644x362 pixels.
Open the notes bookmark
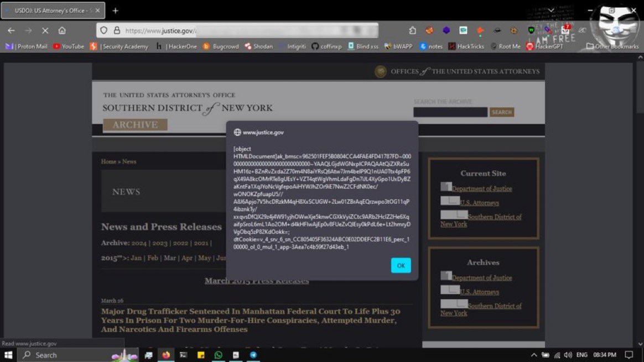click(x=431, y=46)
